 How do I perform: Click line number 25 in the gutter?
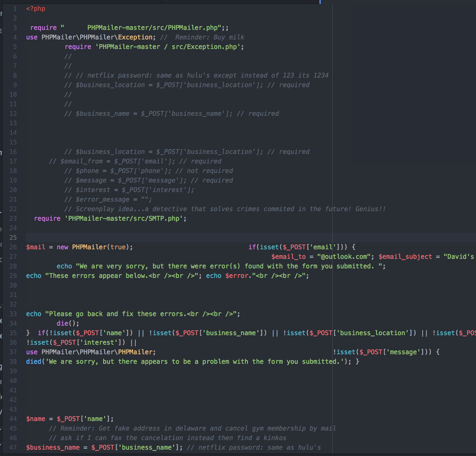point(13,238)
